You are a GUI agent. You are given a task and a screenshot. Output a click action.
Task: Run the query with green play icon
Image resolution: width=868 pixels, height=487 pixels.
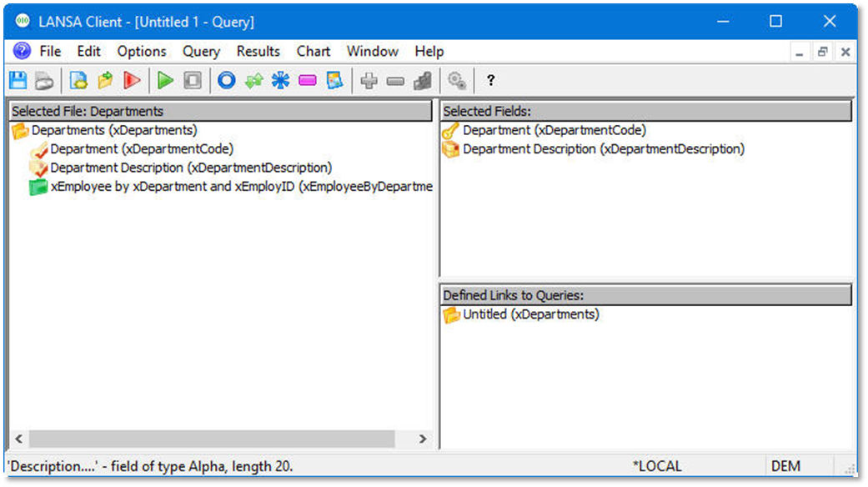coord(165,81)
